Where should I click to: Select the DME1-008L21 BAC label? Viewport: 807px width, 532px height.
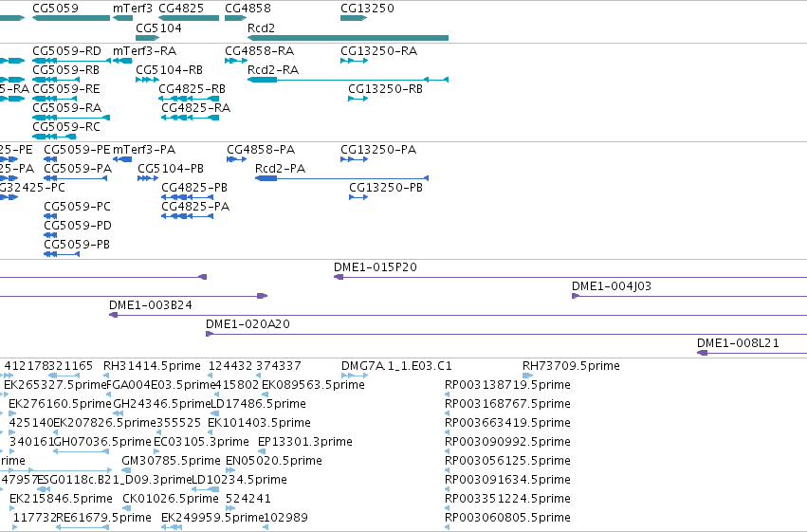[738, 343]
